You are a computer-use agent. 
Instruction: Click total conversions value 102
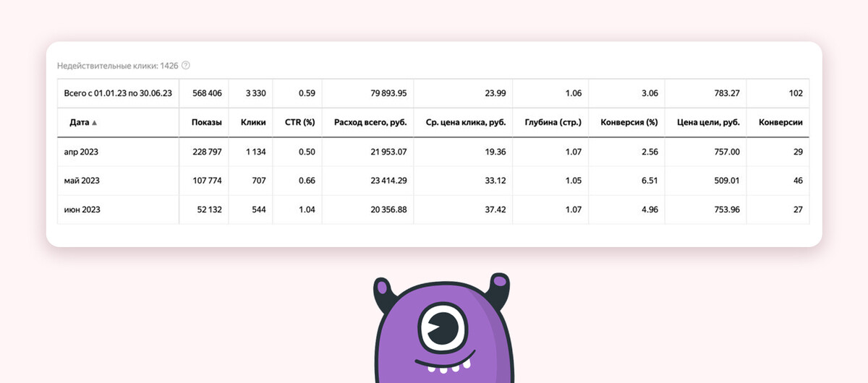(796, 93)
